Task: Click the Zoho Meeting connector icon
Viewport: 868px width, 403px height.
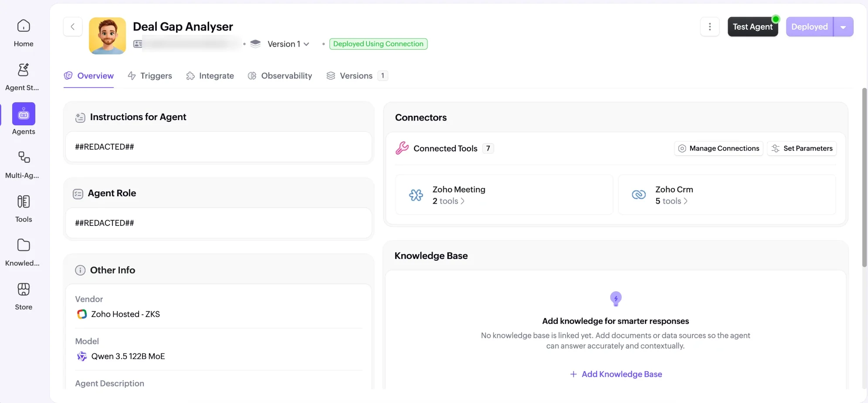Action: click(x=416, y=195)
